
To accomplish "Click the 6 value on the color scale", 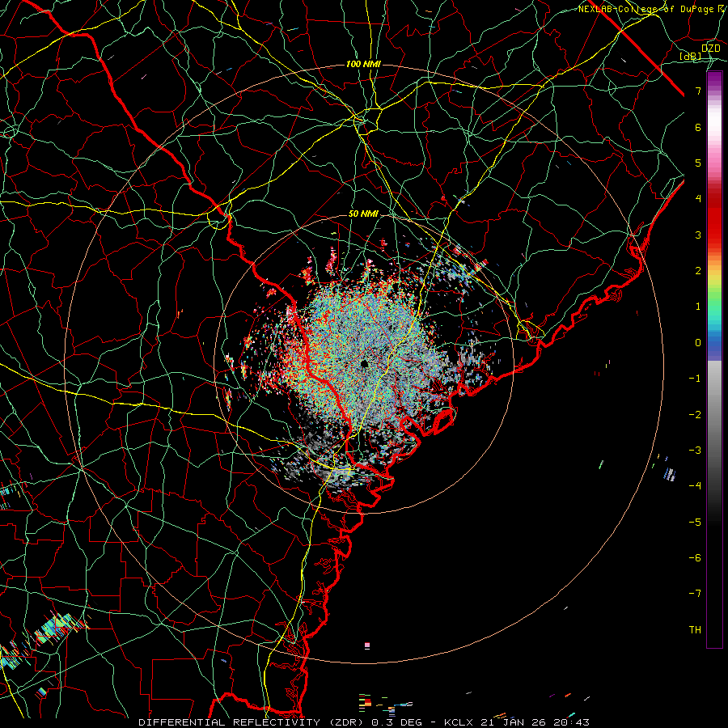I will (x=698, y=127).
